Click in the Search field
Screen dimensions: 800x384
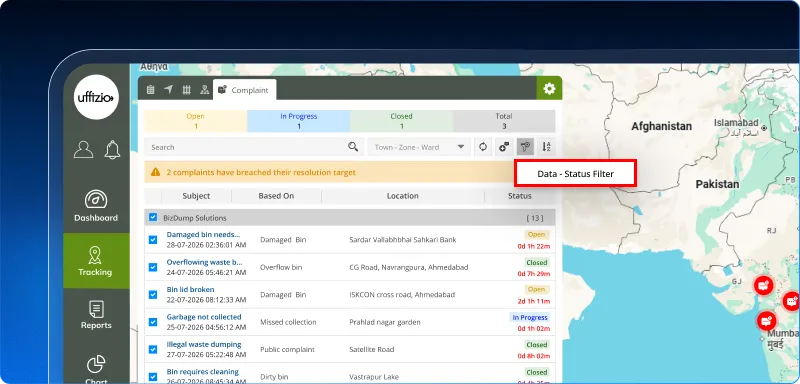(254, 147)
